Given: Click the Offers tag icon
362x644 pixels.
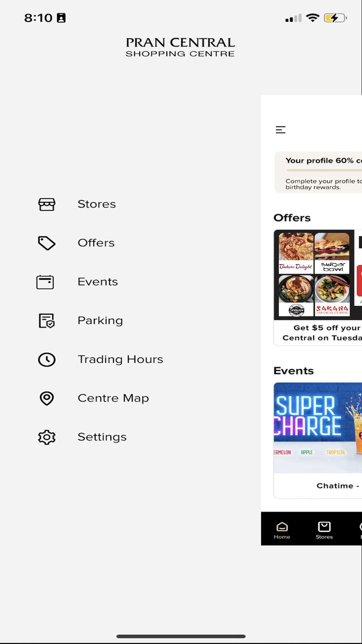Looking at the screenshot, I should click(x=47, y=243).
